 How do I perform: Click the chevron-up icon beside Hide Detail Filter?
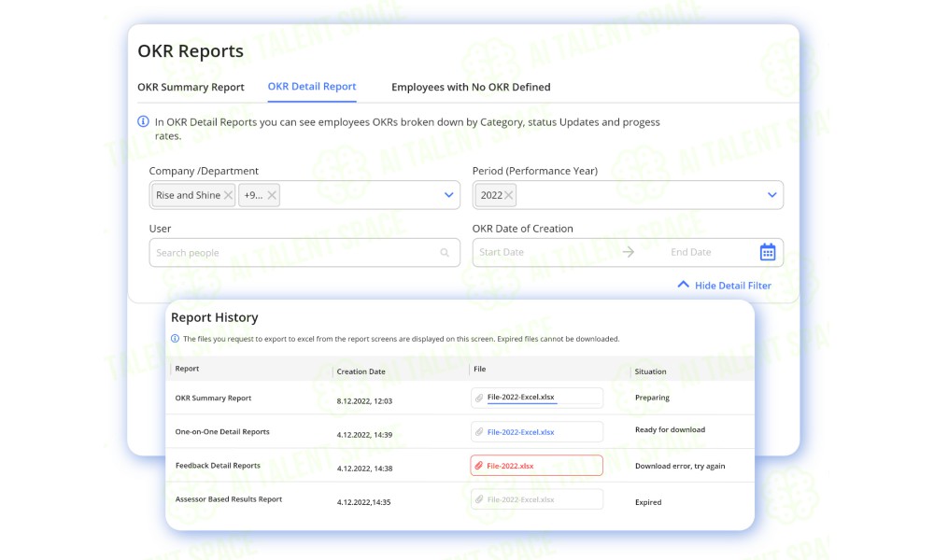point(684,285)
